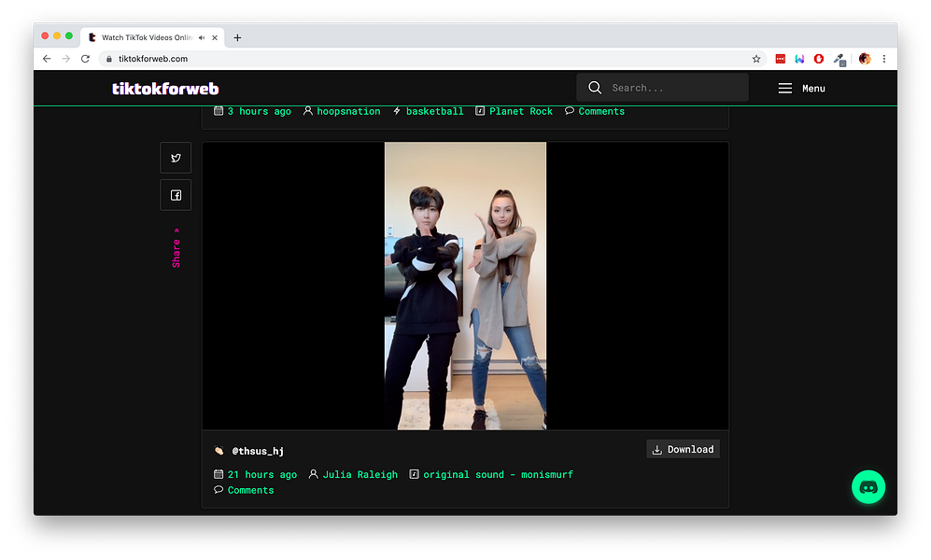Open the Discord chat widget

[868, 486]
